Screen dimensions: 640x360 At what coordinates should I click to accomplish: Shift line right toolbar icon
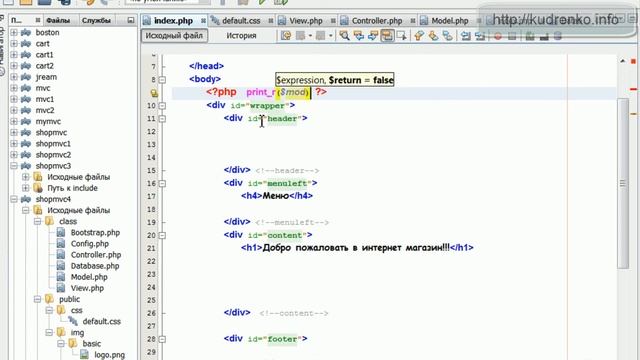click(x=480, y=36)
